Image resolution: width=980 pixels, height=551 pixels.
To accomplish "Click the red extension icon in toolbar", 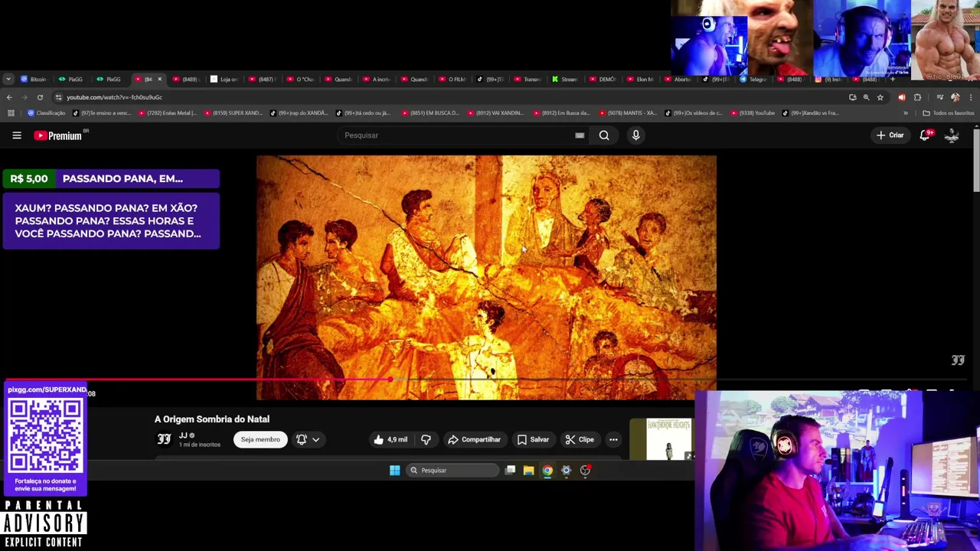I will [901, 97].
